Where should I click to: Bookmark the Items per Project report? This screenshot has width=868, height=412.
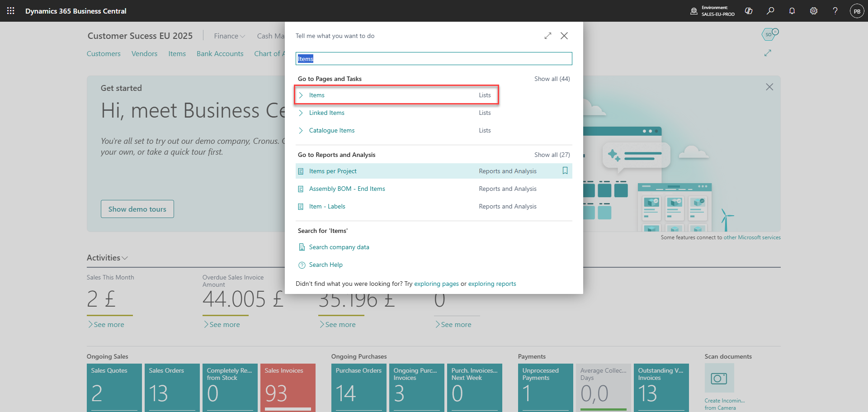point(565,170)
